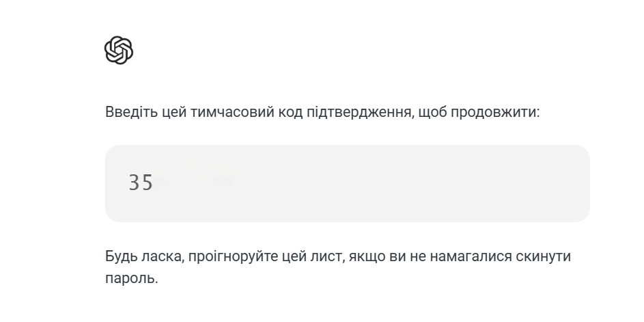Viewport: 644px width, 322px height.
Task: Click the OpenAI knot logo
Action: click(118, 50)
